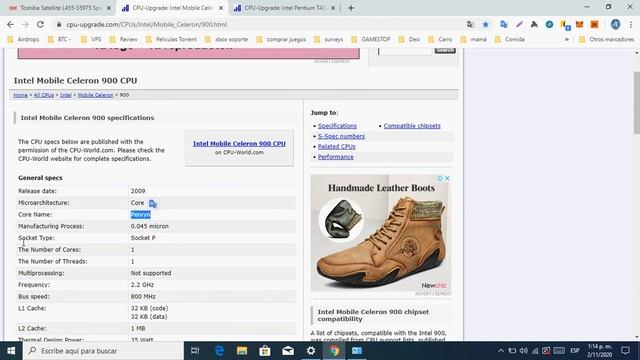The width and height of the screenshot is (640, 360).
Task: Open Task View on the taskbar
Action: (195, 351)
